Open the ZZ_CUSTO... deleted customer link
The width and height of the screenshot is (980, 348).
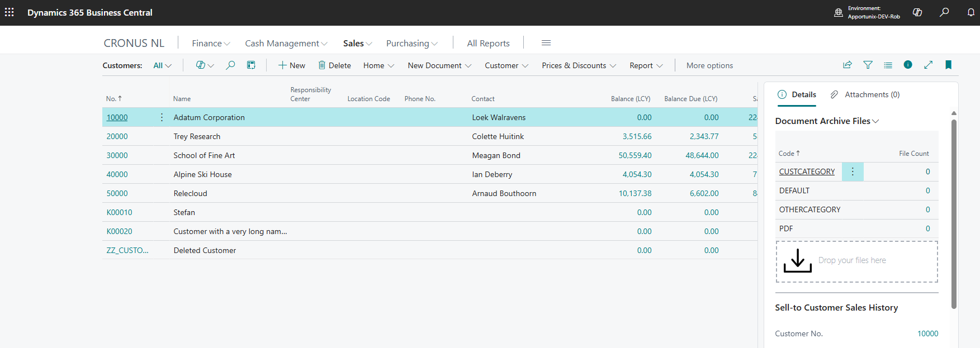tap(127, 250)
